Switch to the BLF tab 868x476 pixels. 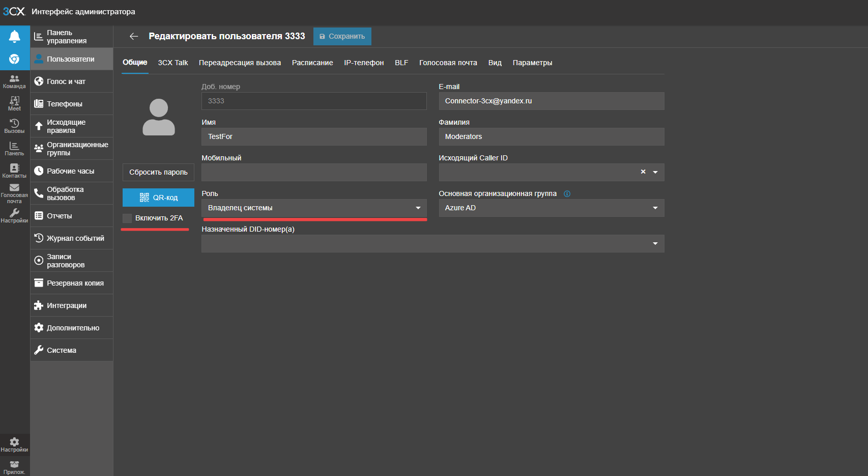coord(401,63)
